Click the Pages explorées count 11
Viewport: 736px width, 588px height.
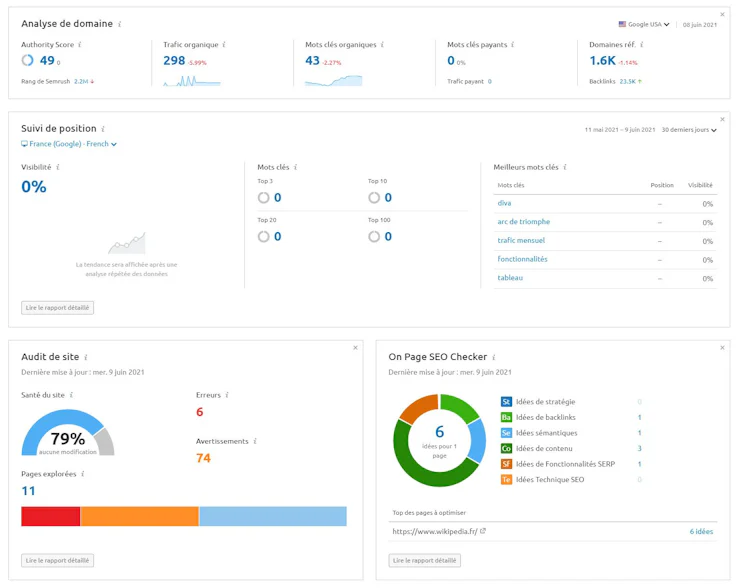[x=28, y=491]
